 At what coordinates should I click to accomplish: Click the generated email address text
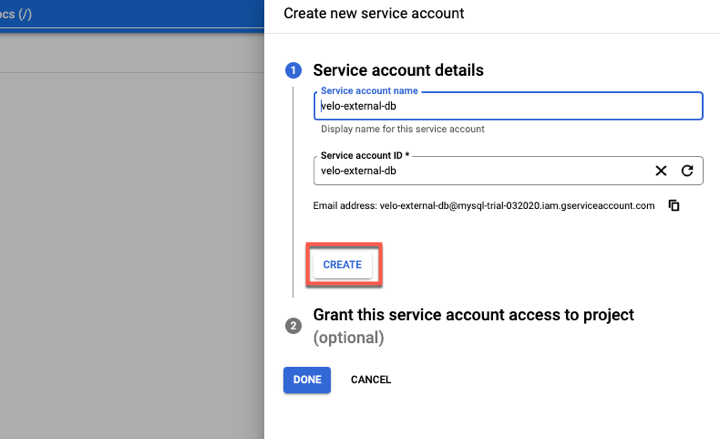tap(517, 206)
